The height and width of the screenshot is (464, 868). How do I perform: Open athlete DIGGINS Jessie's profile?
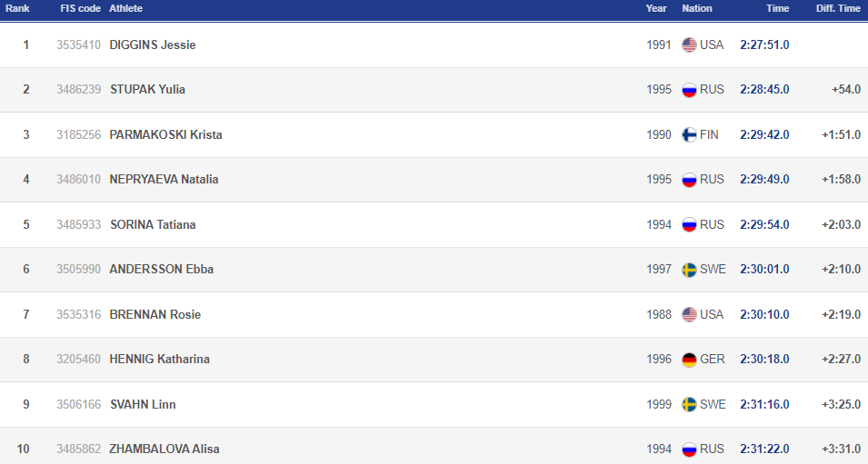(152, 44)
